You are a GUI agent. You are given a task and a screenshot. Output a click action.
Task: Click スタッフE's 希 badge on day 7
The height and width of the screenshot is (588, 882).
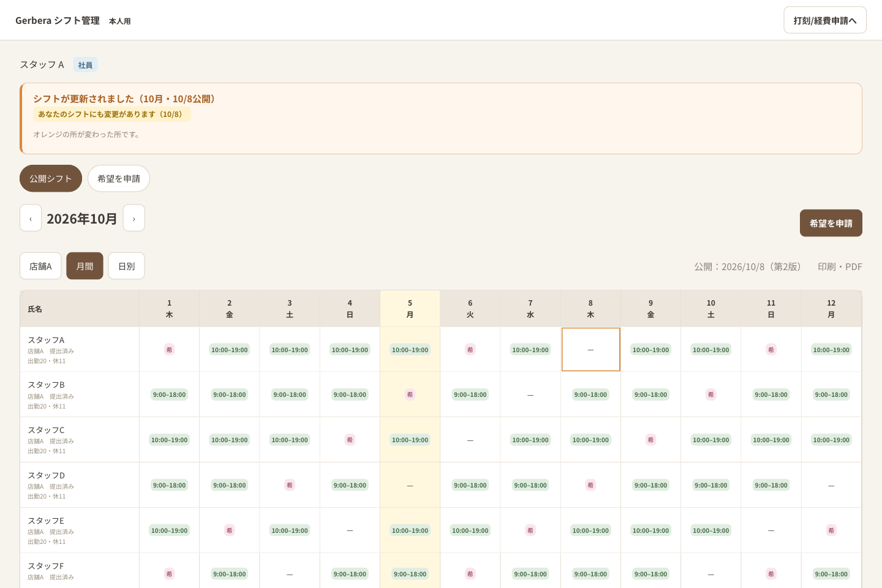(x=530, y=530)
